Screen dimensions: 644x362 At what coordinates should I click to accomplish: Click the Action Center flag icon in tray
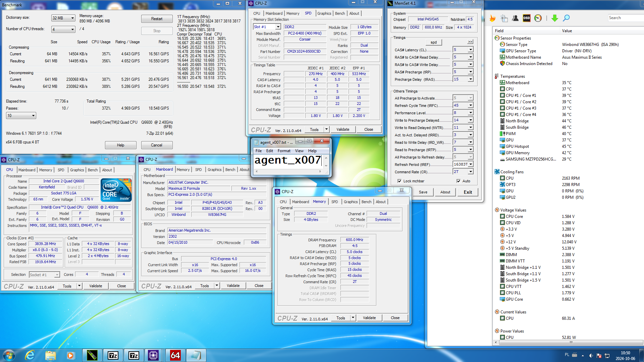coord(599,356)
